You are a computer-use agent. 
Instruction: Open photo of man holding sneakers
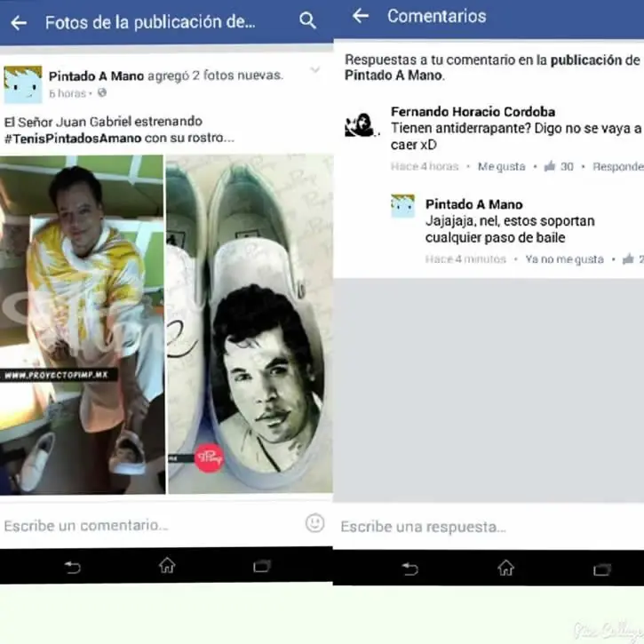point(82,324)
